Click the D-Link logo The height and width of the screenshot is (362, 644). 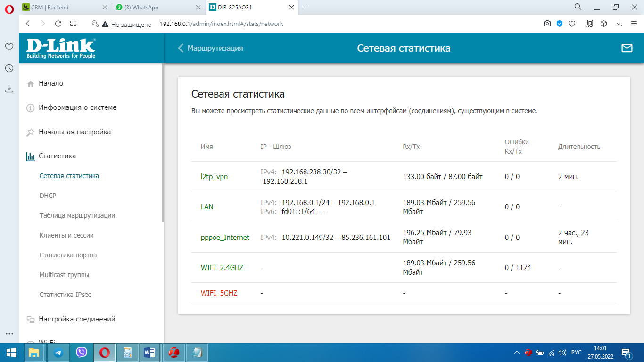point(61,48)
